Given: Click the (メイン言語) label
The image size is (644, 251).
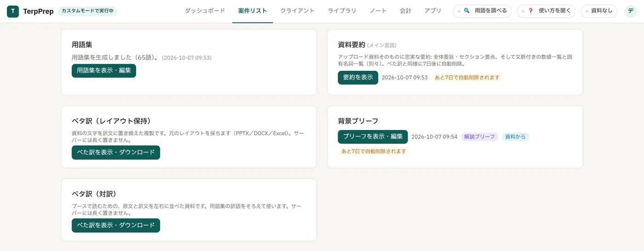Looking at the screenshot, I should 382,46.
